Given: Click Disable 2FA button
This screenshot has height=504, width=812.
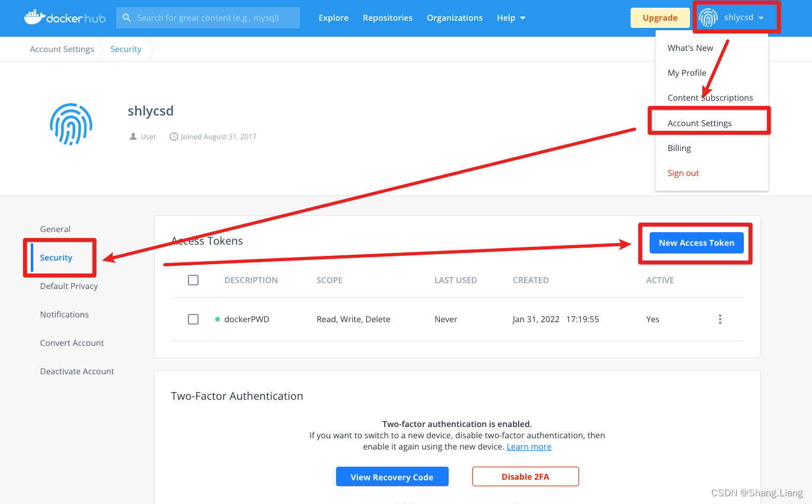Looking at the screenshot, I should coord(526,477).
